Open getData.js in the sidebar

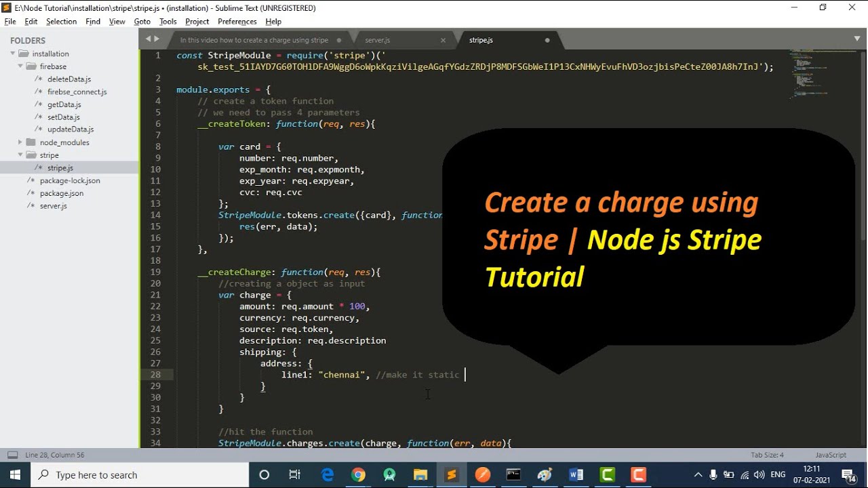tap(64, 104)
